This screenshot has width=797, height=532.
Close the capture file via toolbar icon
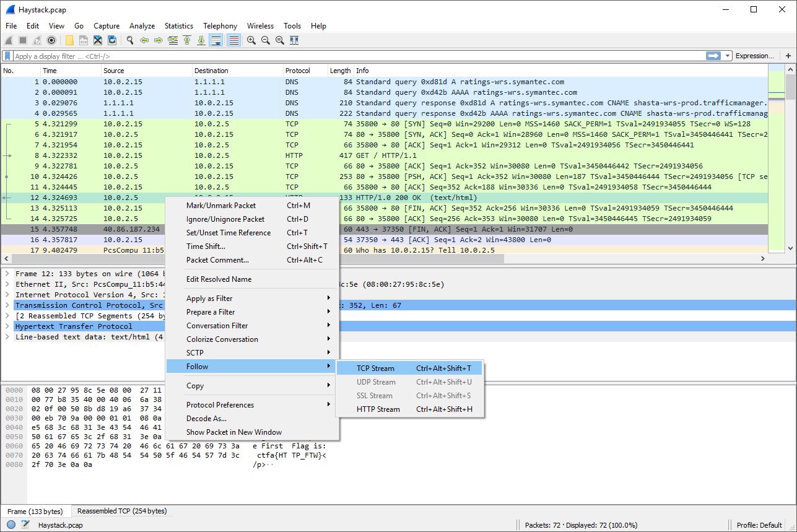click(98, 40)
